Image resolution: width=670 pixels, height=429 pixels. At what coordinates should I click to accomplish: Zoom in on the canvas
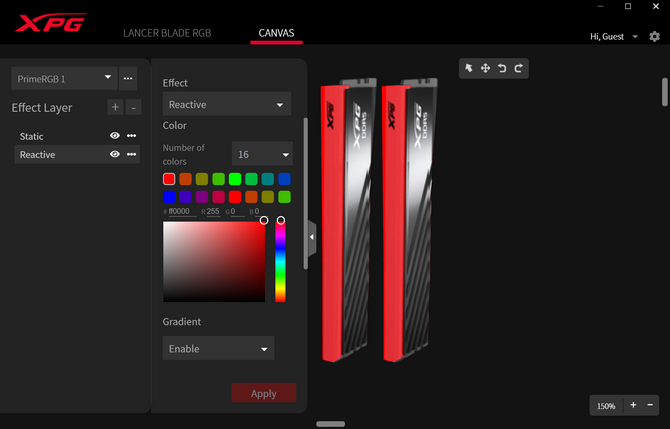click(633, 405)
